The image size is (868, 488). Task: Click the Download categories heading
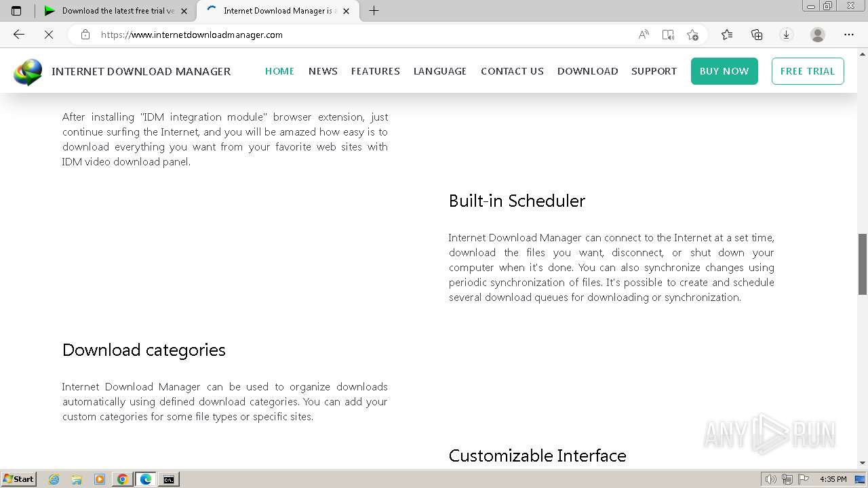click(x=144, y=350)
